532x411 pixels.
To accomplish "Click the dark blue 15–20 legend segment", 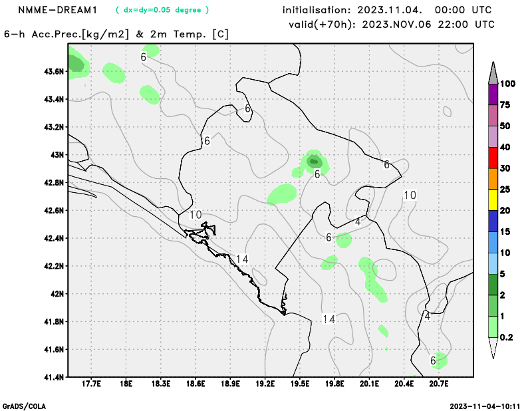I will pos(493,221).
